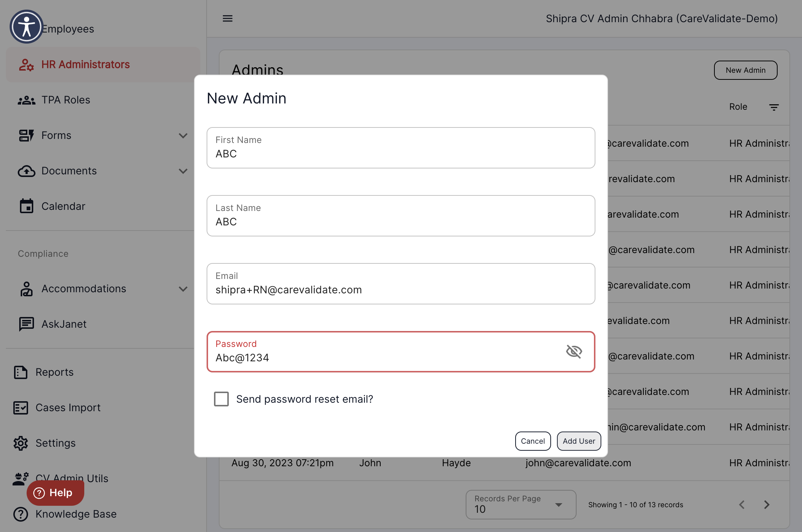Expand the Forms submenu chevron
The width and height of the screenshot is (802, 532).
click(183, 136)
